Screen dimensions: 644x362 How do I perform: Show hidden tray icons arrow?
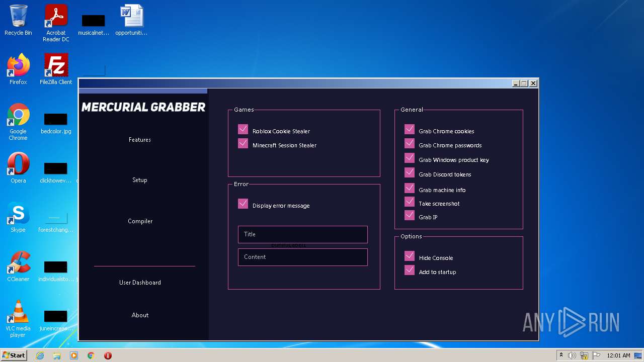point(561,355)
